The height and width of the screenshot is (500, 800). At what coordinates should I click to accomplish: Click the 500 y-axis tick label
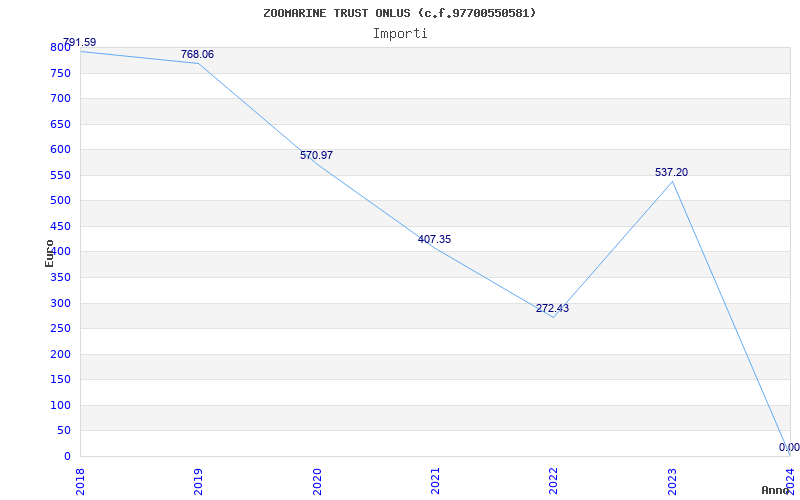point(60,201)
